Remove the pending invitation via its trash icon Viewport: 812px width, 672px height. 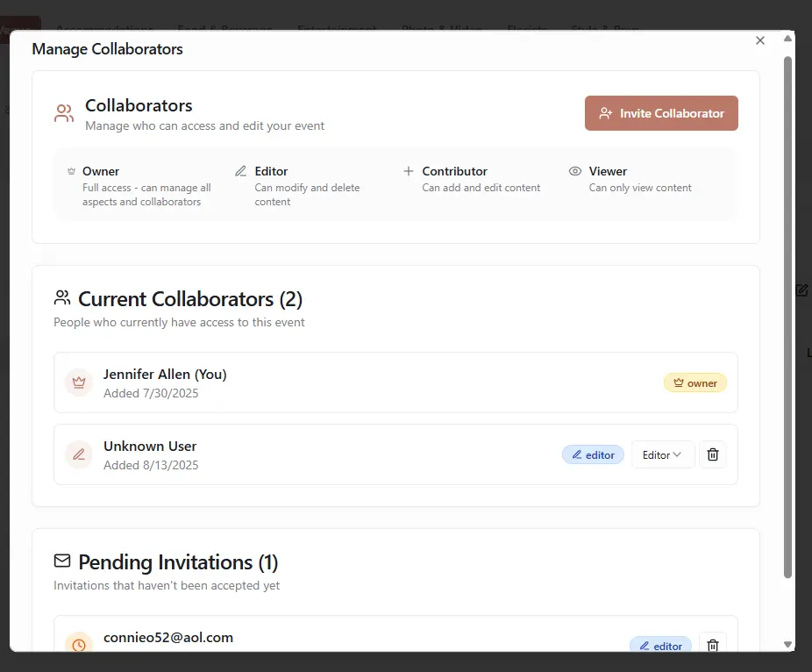[712, 645]
